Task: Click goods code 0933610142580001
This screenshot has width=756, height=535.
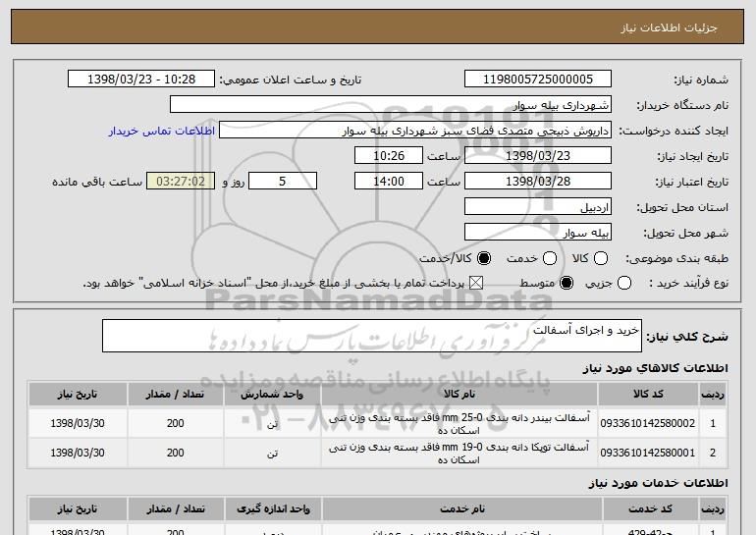Action: click(648, 454)
